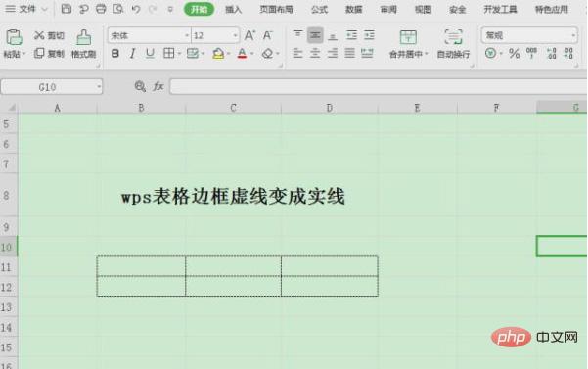Click the top vertical align icon
588x369 pixels.
tap(297, 35)
